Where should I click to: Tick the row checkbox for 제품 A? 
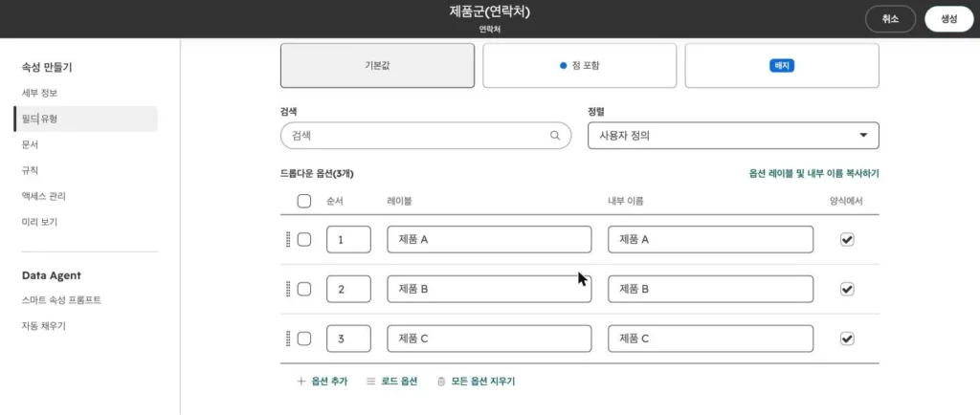(x=303, y=240)
